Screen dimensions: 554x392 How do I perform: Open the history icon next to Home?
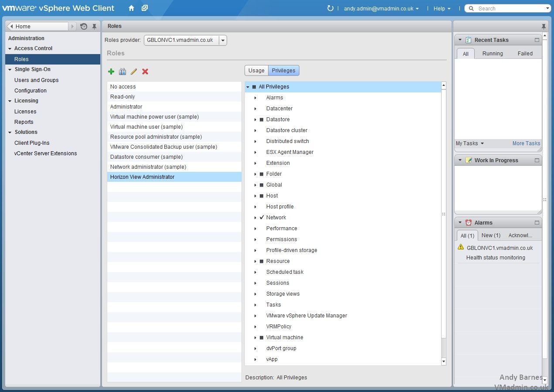point(84,27)
